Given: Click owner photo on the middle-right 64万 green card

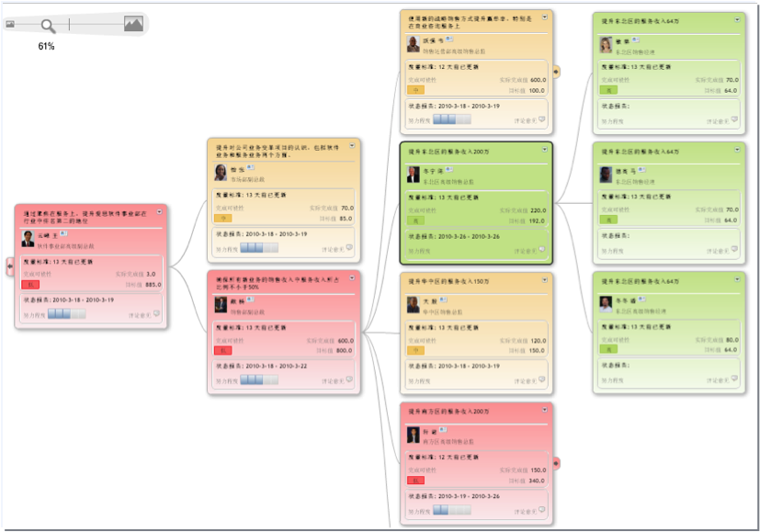Looking at the screenshot, I should 607,175.
